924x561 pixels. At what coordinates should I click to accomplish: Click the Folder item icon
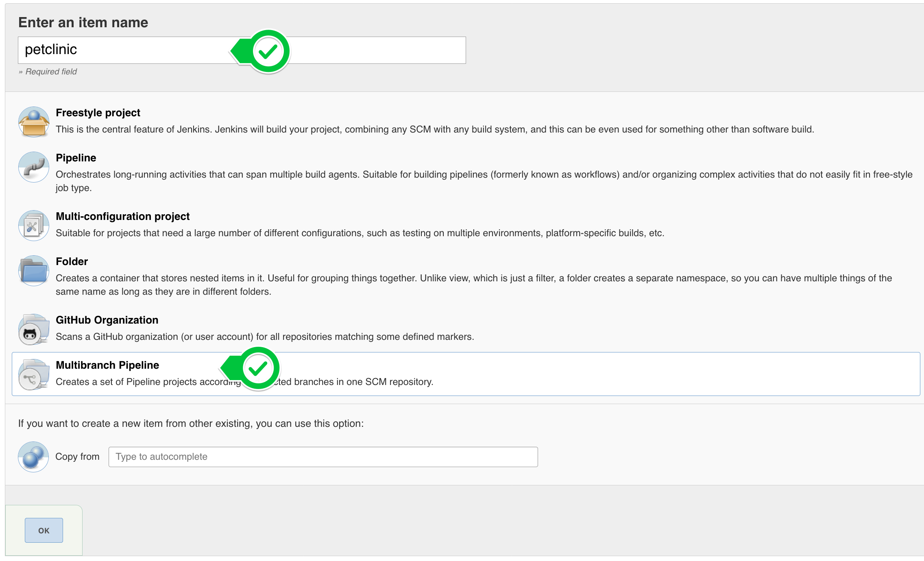point(33,271)
